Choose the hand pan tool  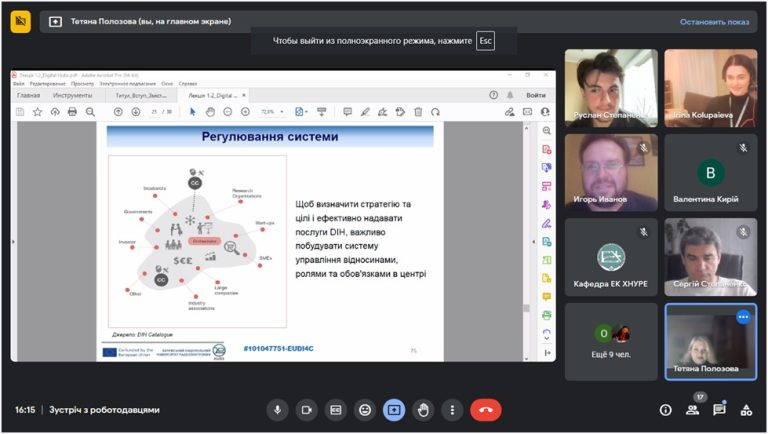(210, 112)
